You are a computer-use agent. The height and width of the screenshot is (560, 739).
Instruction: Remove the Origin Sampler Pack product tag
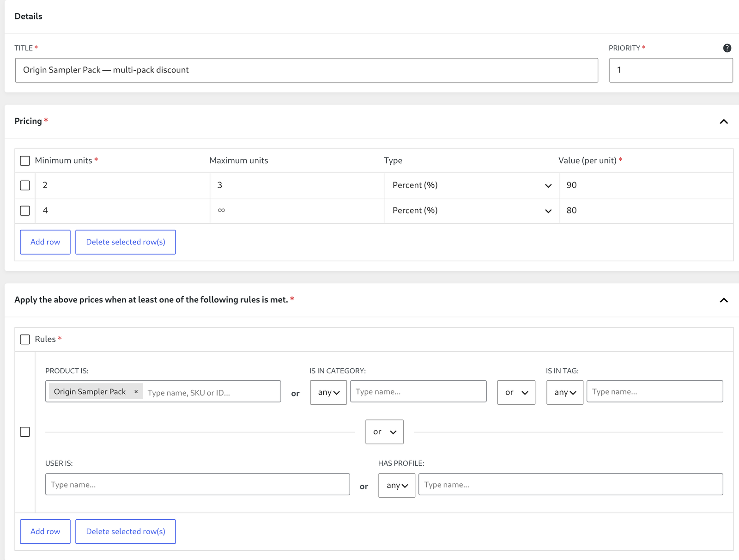pyautogui.click(x=136, y=392)
